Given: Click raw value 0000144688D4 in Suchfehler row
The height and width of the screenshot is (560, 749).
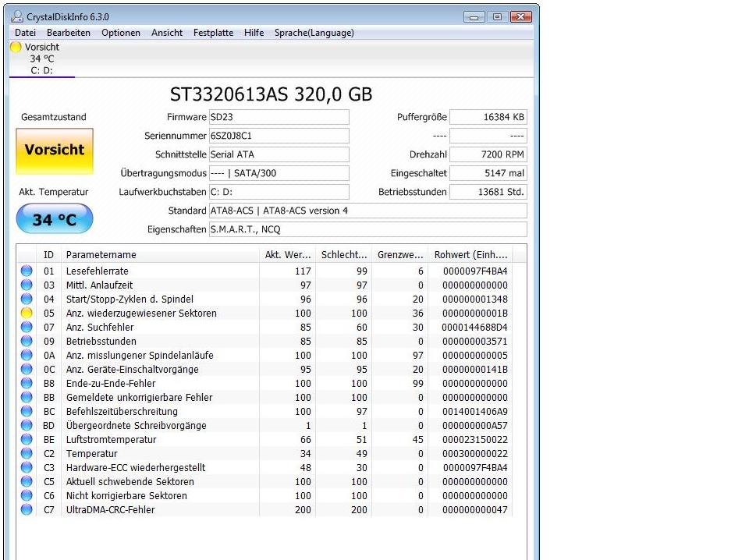Looking at the screenshot, I should point(475,327).
